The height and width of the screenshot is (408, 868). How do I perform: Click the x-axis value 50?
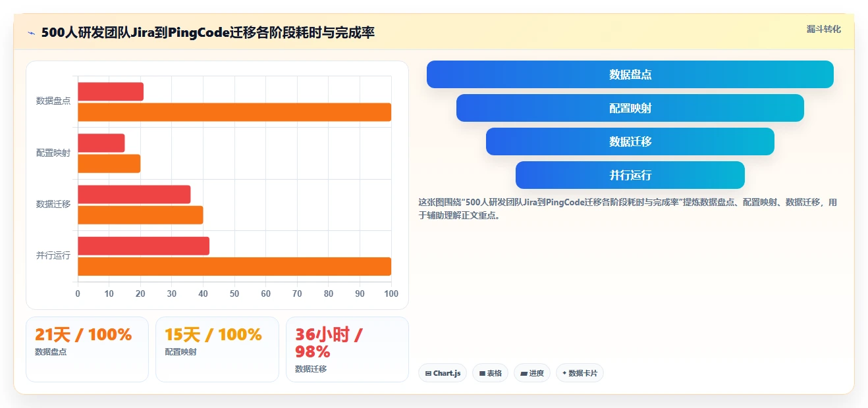pos(234,293)
